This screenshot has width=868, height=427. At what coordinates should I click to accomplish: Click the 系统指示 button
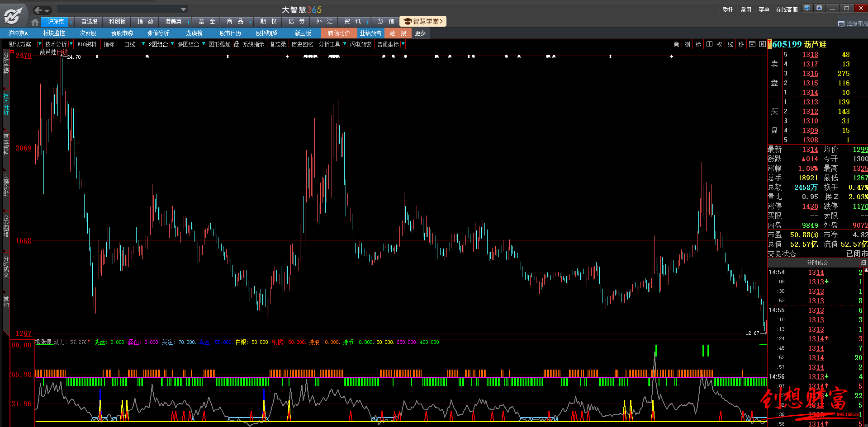[254, 44]
